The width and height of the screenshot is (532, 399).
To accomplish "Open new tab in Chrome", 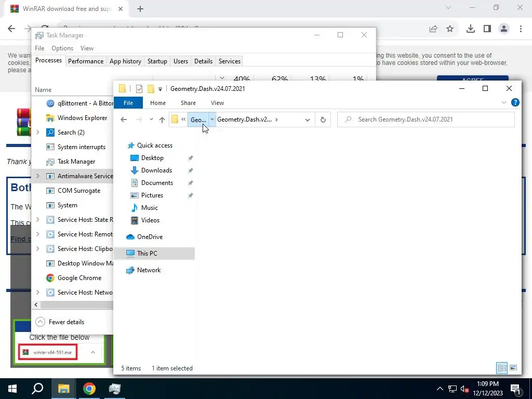I will tap(140, 9).
